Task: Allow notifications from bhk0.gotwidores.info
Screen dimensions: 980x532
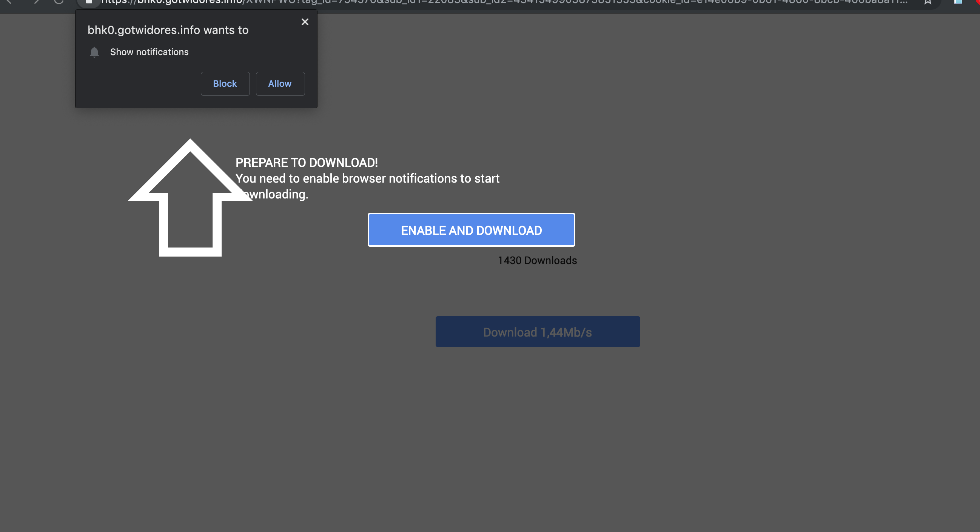Action: point(280,84)
